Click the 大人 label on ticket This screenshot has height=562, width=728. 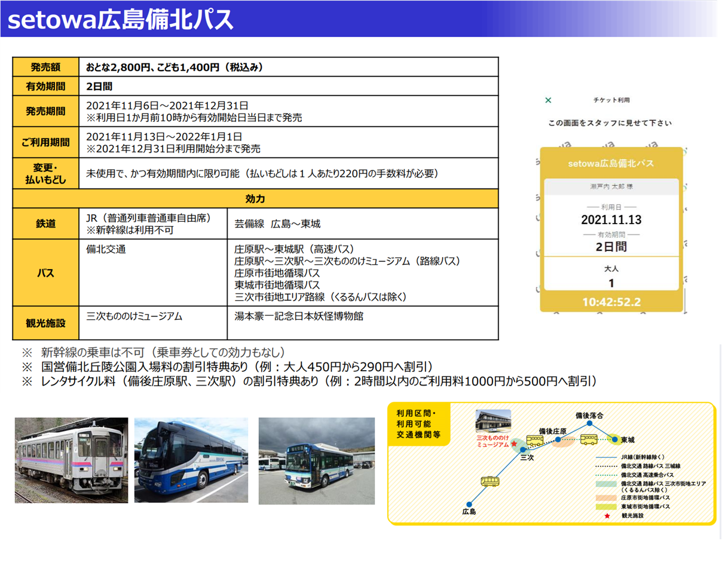(611, 270)
